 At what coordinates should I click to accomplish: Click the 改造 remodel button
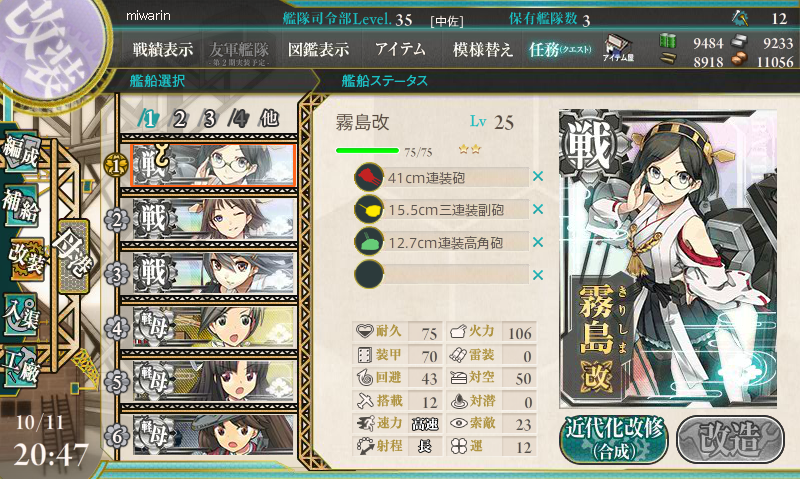click(730, 439)
